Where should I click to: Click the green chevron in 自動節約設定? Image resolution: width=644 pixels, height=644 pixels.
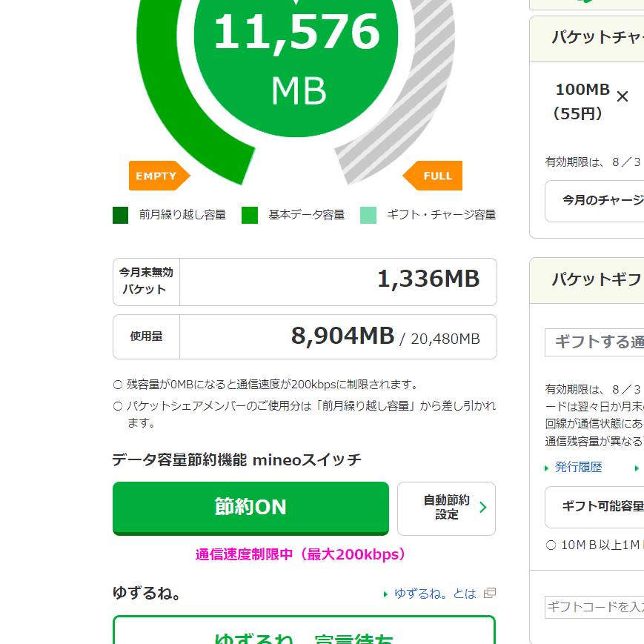[x=483, y=508]
